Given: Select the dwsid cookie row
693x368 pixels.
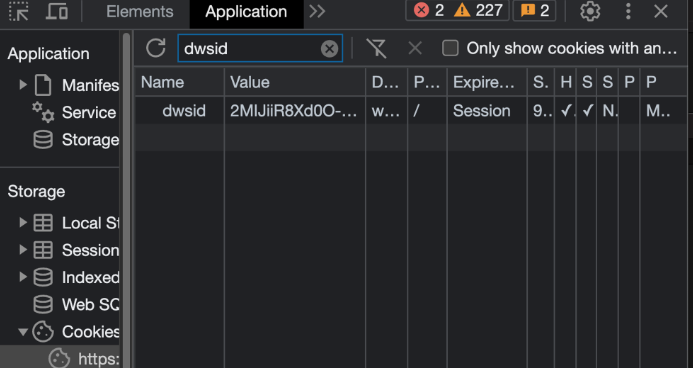Looking at the screenshot, I should coord(411,111).
